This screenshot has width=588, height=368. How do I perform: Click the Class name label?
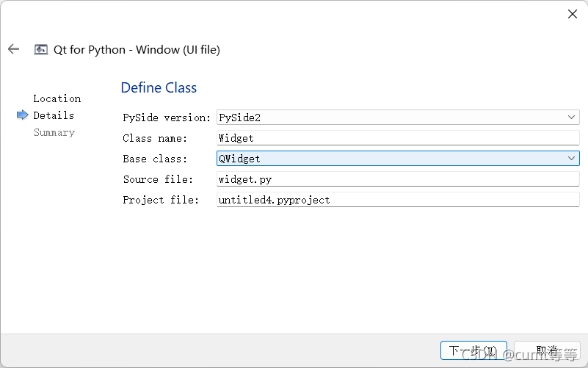click(155, 138)
